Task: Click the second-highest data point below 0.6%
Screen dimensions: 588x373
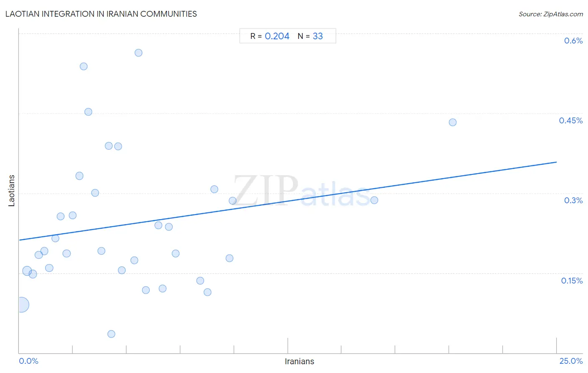Action: 84,66
